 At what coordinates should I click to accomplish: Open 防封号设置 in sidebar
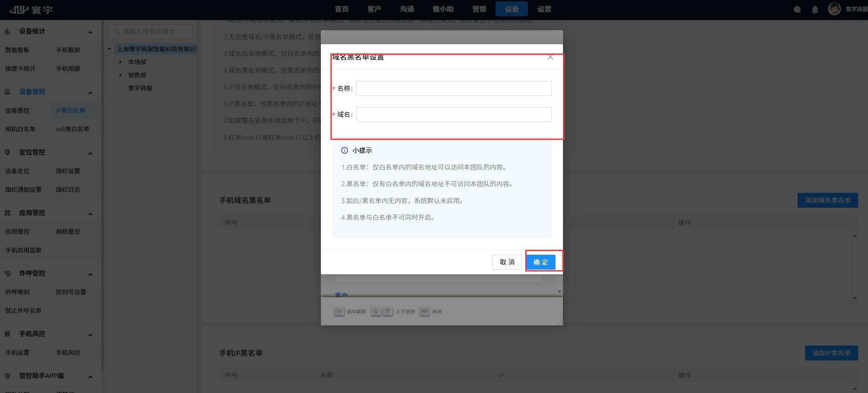[71, 292]
